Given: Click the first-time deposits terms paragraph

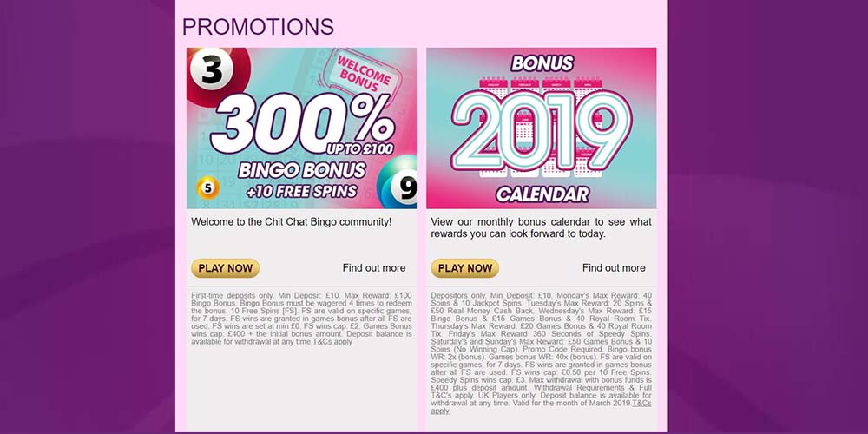Looking at the screenshot, I should [300, 318].
